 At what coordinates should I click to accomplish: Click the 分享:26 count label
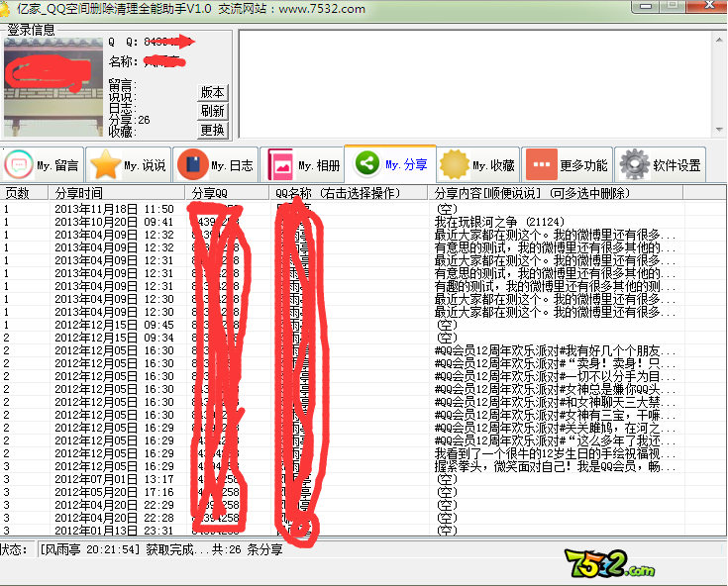130,120
